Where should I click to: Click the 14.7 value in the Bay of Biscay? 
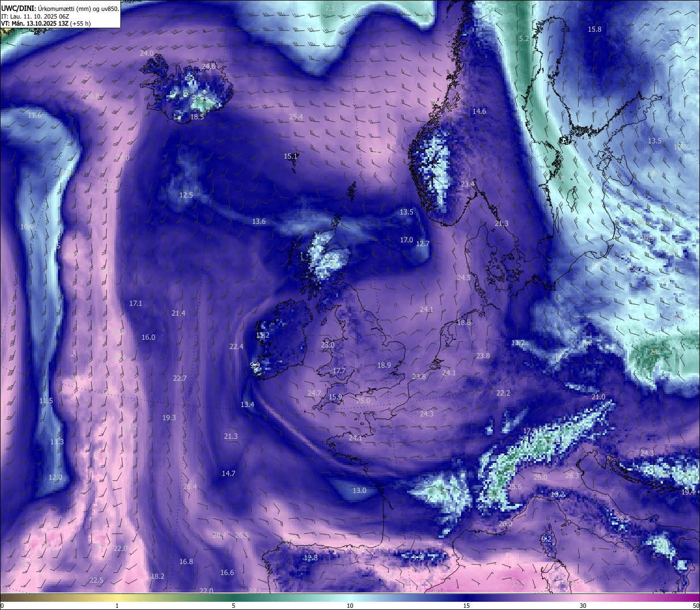(x=229, y=473)
